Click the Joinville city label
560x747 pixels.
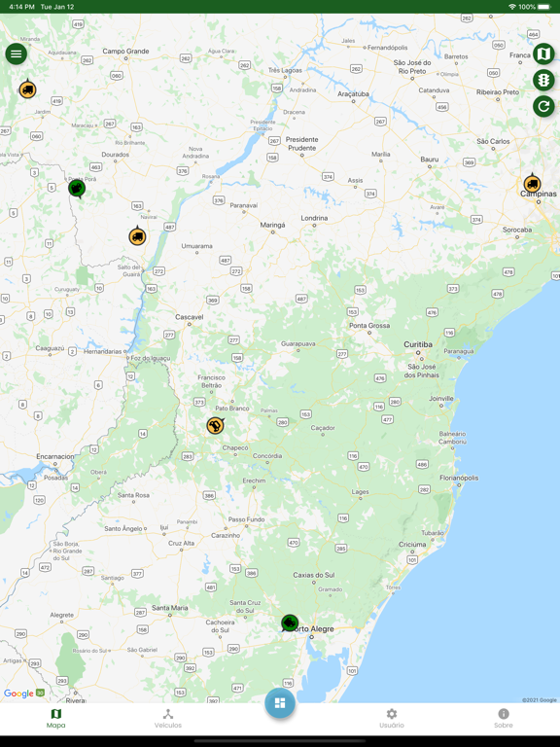pyautogui.click(x=441, y=399)
